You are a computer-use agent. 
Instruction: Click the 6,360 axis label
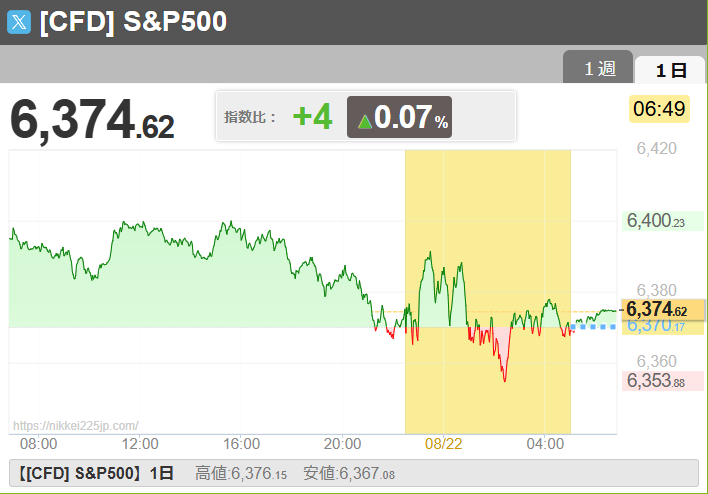click(657, 361)
